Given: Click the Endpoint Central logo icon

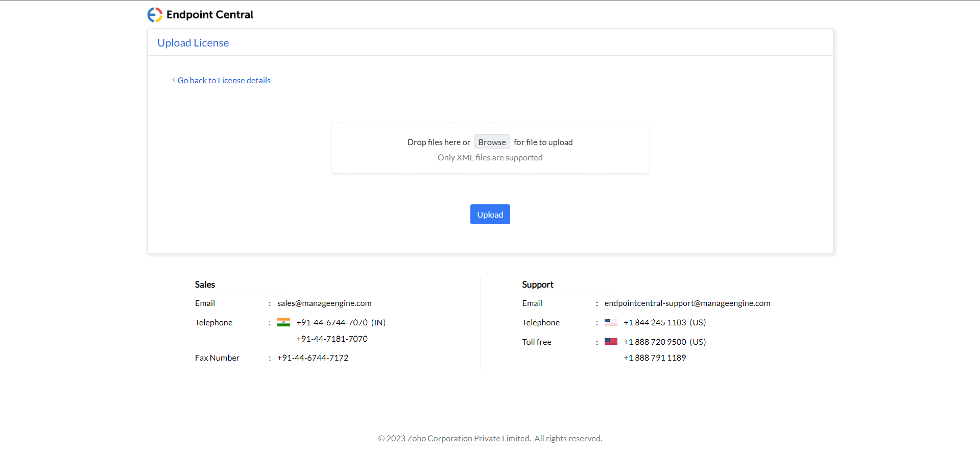Looking at the screenshot, I should pos(155,15).
